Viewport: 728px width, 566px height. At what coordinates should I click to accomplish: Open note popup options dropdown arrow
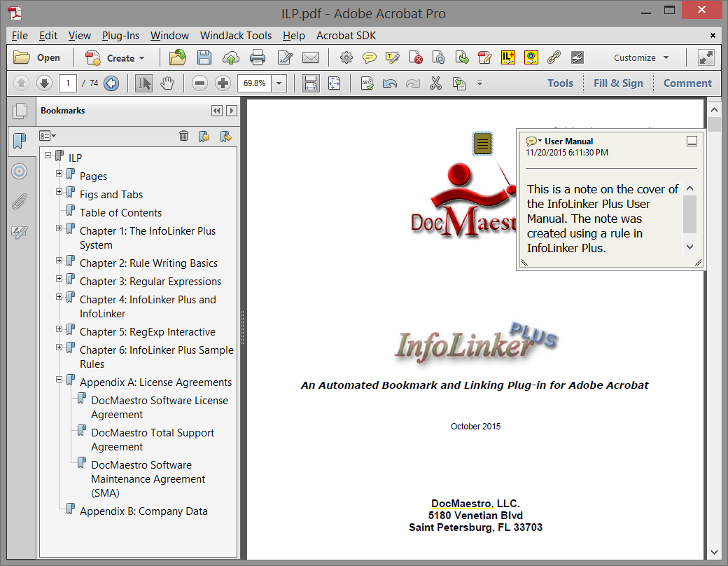coord(540,141)
